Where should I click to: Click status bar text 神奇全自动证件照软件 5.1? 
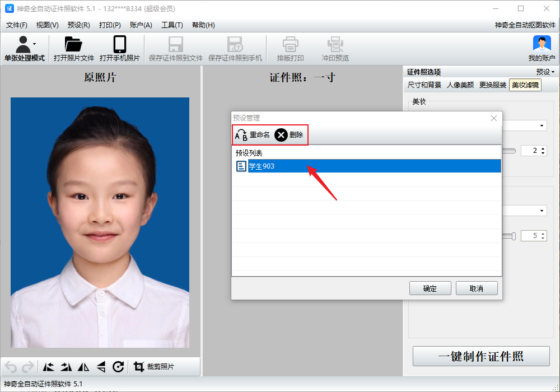point(43,384)
